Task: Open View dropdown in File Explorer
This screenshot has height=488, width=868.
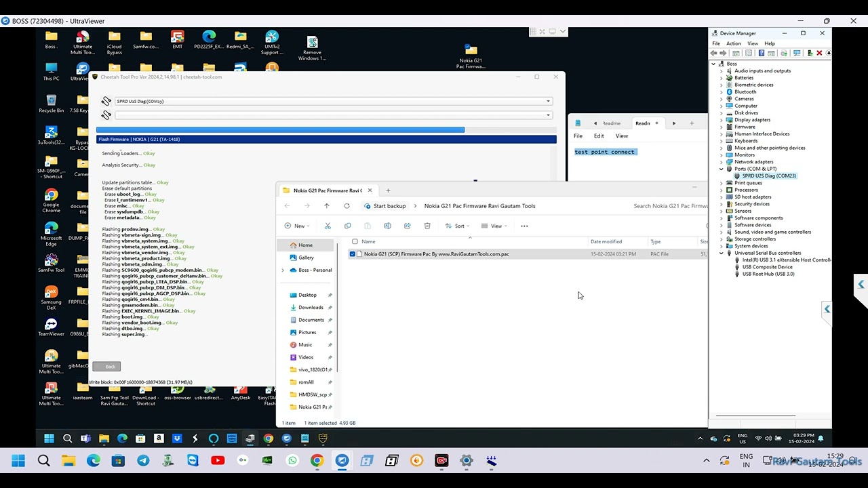Action: tap(495, 226)
